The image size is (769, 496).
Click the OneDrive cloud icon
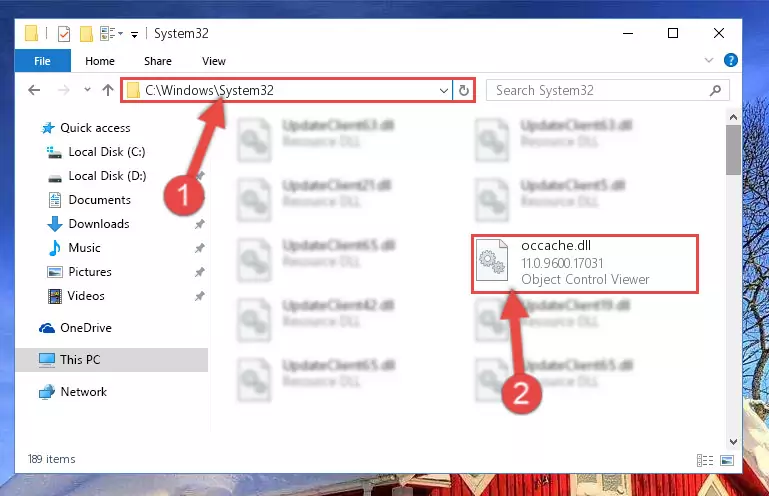[47, 328]
